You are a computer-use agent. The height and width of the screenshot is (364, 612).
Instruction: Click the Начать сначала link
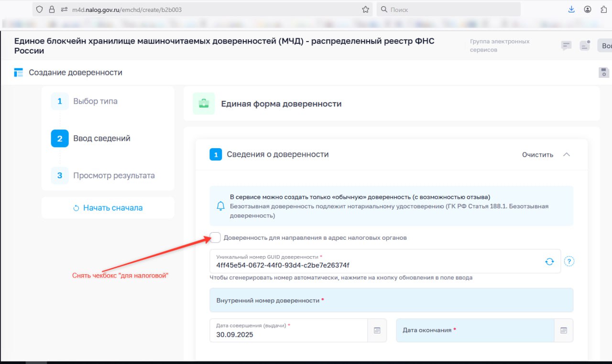108,208
